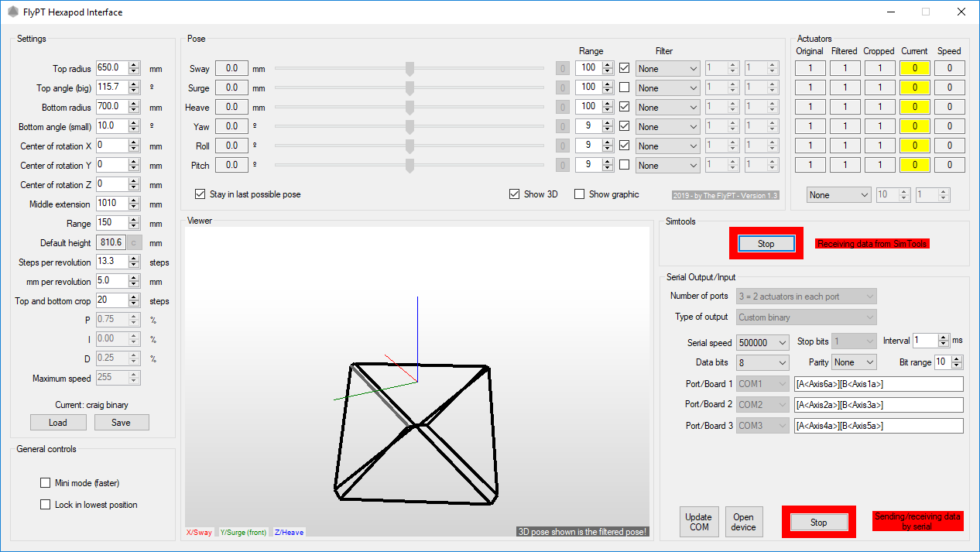Click the Load settings button
Image resolution: width=980 pixels, height=552 pixels.
point(57,423)
